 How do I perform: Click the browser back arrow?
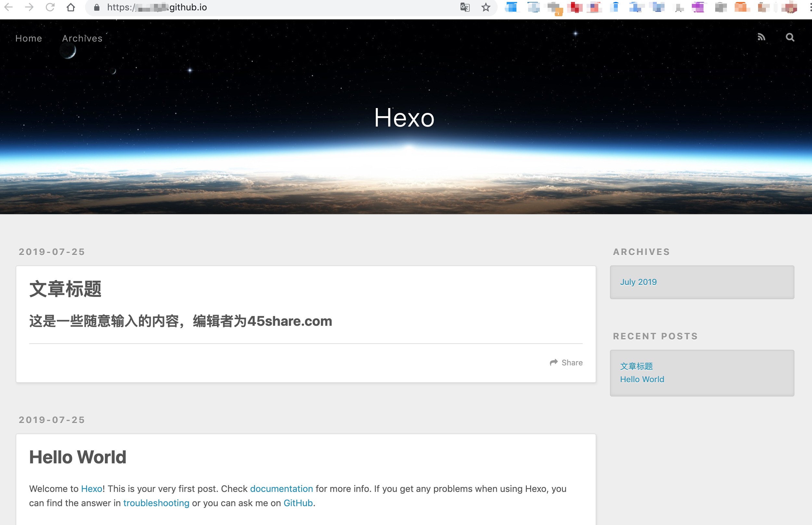(x=9, y=7)
